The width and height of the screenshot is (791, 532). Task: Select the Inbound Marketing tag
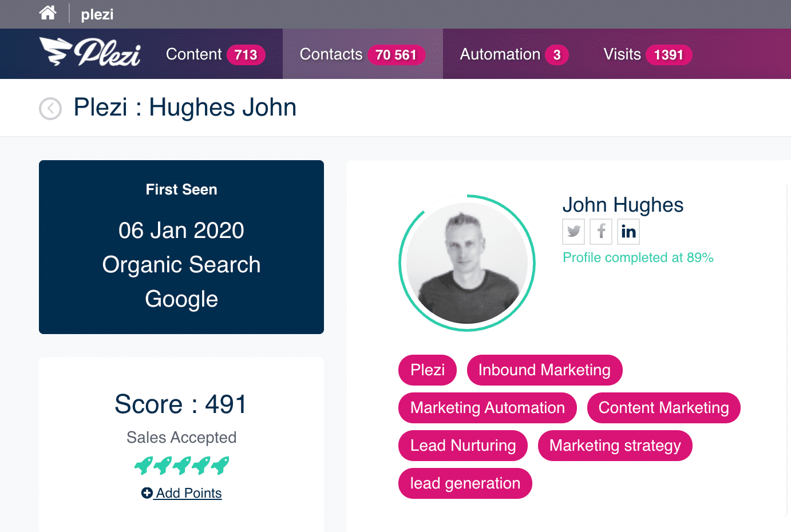(544, 370)
